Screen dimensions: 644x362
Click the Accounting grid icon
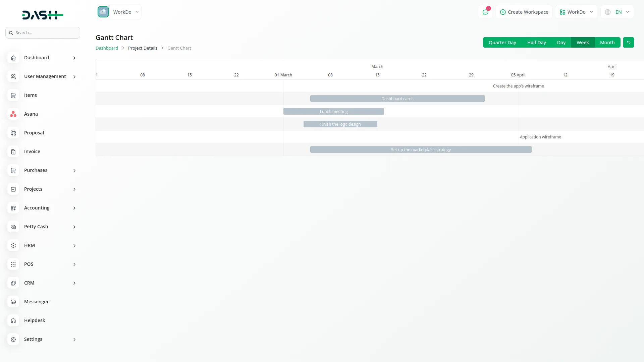pos(13,208)
